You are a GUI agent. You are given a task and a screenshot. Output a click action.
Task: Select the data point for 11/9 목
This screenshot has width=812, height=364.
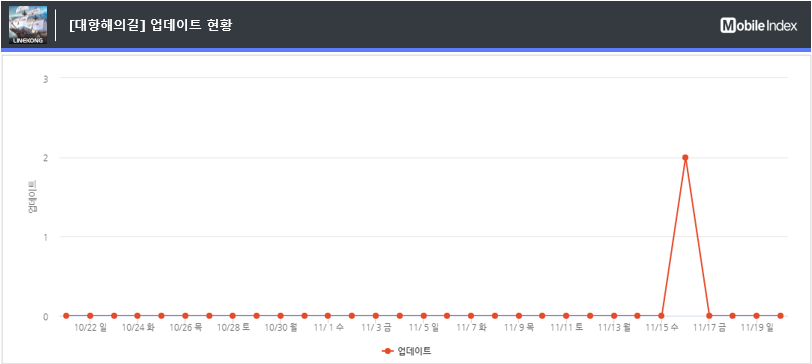(518, 315)
